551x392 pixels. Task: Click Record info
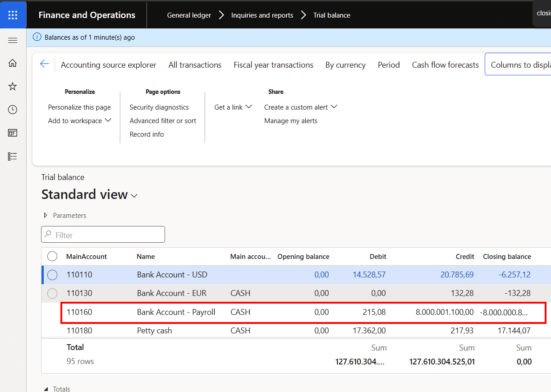click(x=147, y=134)
